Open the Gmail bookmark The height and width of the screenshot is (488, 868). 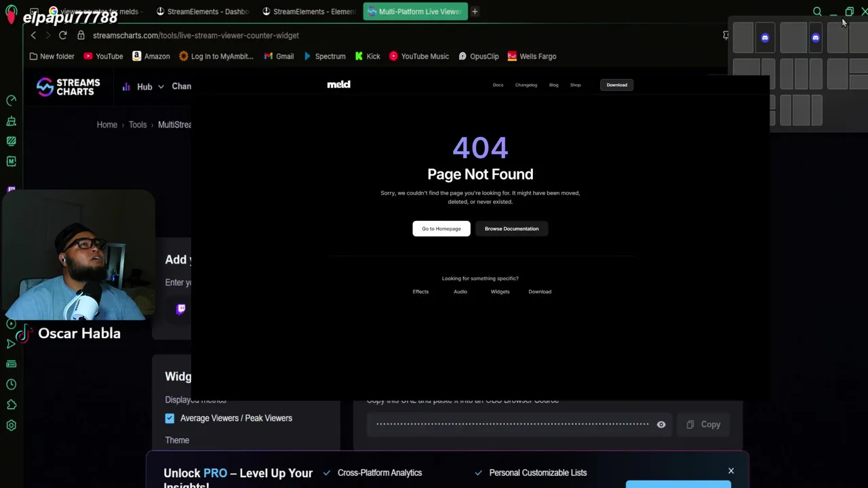point(279,56)
